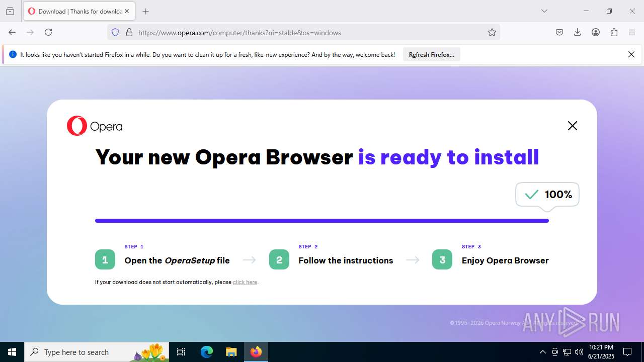Close the Opera download tab
This screenshot has width=644, height=362.
point(127,11)
